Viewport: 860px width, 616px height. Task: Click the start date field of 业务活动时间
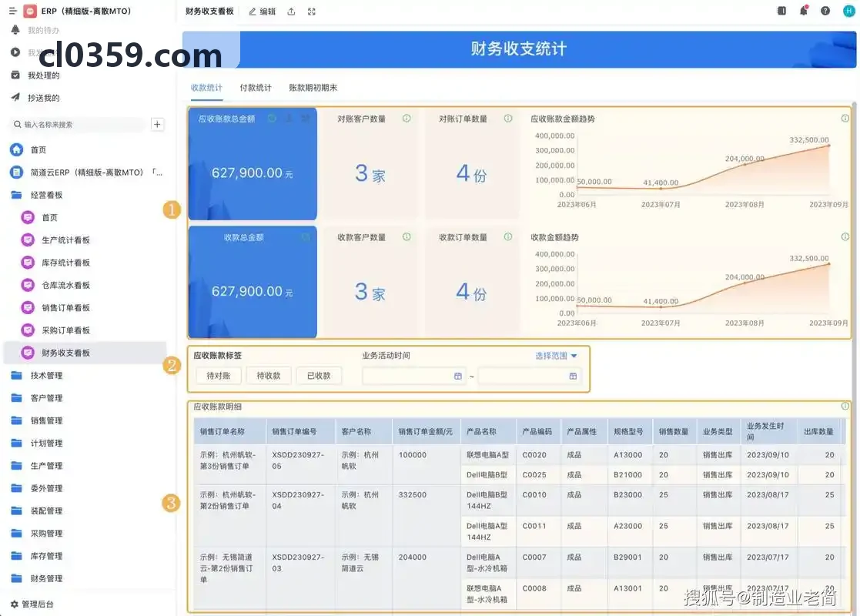tap(414, 376)
